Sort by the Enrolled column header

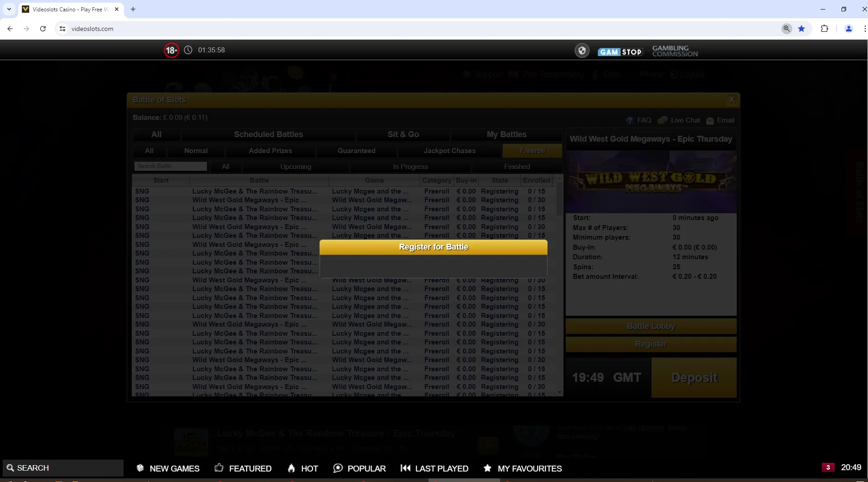pos(536,180)
